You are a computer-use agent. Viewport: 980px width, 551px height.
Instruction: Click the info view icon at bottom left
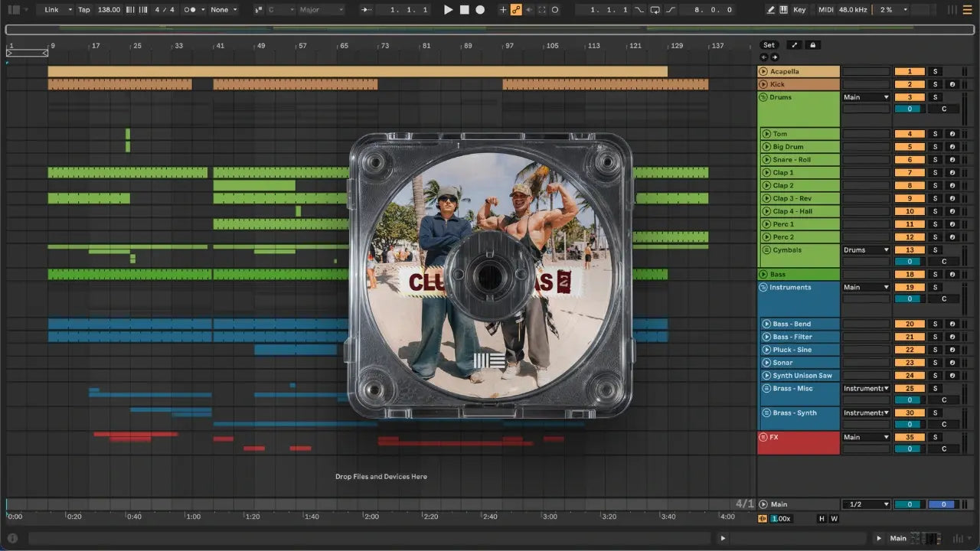11,538
